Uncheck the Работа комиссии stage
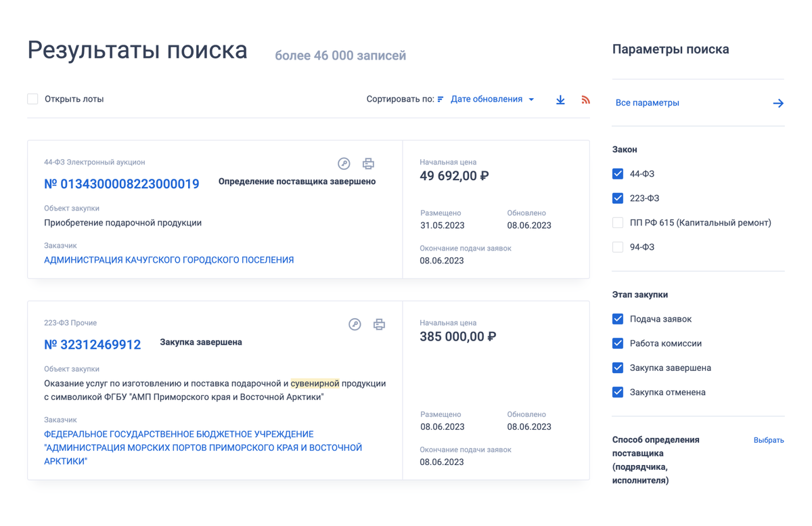This screenshot has height=526, width=812. coord(617,343)
